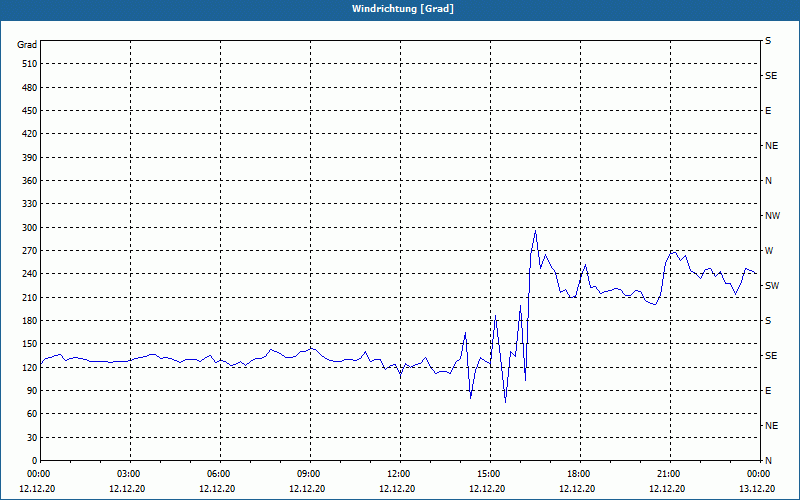This screenshot has height=500, width=800.
Task: Select the W compass label
Action: pyautogui.click(x=769, y=251)
